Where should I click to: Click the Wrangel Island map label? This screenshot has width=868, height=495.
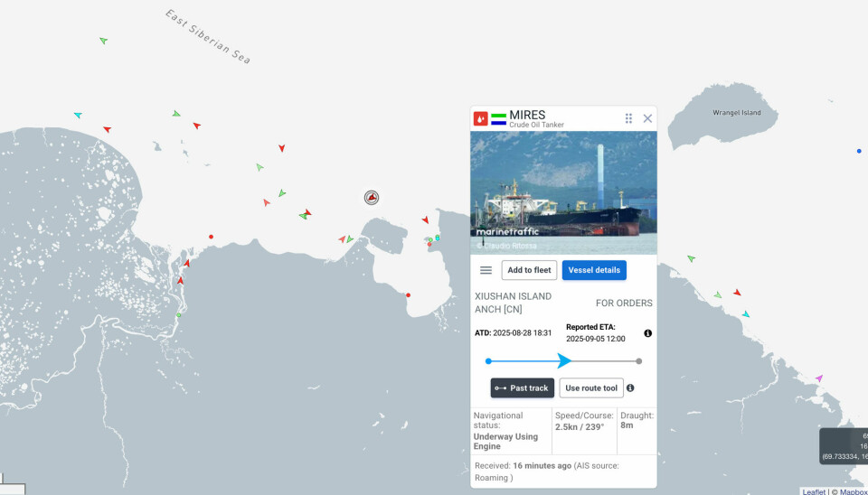coord(736,112)
